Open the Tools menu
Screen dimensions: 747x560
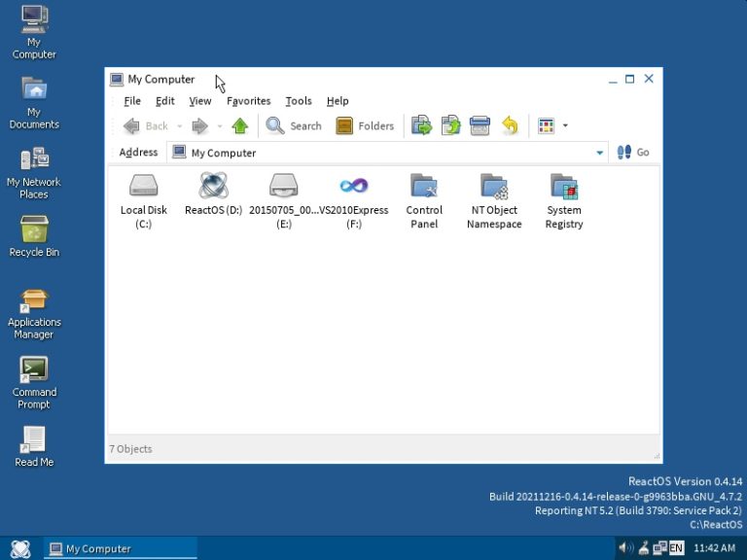(x=299, y=101)
